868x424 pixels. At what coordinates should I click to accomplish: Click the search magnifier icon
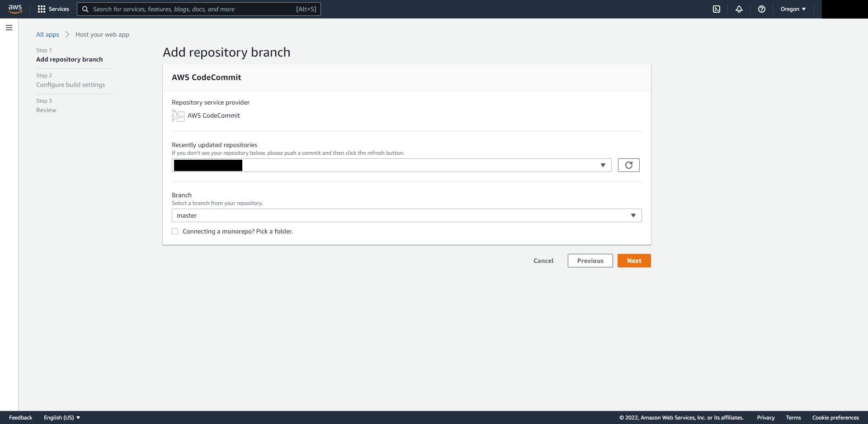coord(85,9)
